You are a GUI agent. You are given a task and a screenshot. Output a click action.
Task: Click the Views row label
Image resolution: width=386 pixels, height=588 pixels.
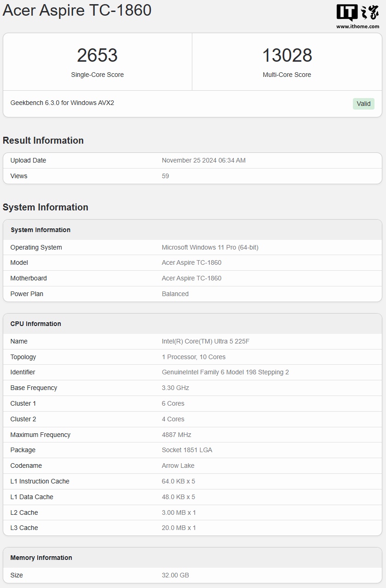19,176
